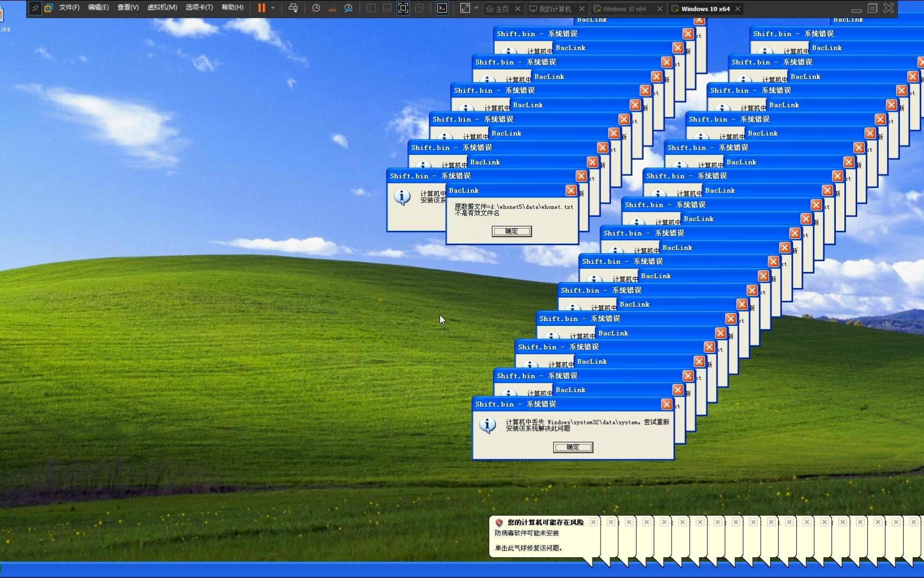The width and height of the screenshot is (924, 578).
Task: Toggle the thumbnail bar view icon
Action: [x=387, y=8]
